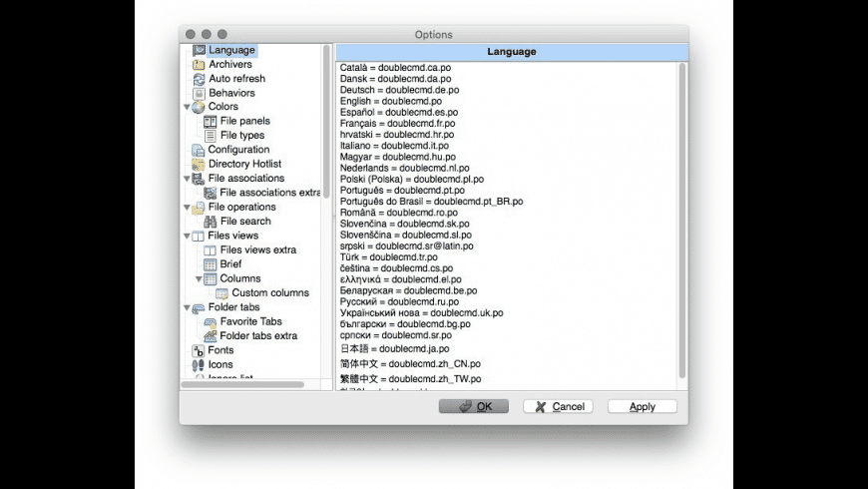This screenshot has width=868, height=489.
Task: Click the Fonts icon
Action: pos(199,350)
